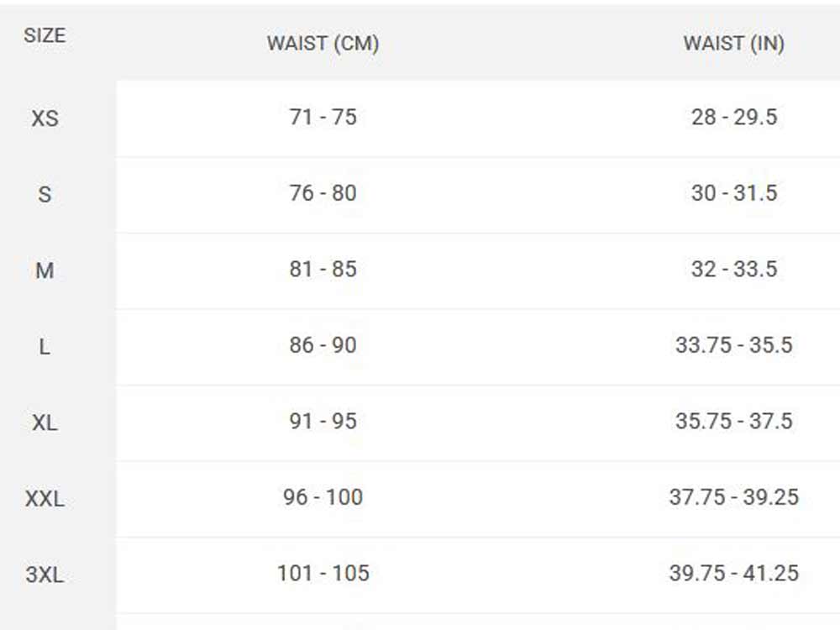
Task: Click the 35.75 - 37.5 inch cell
Action: 733,422
